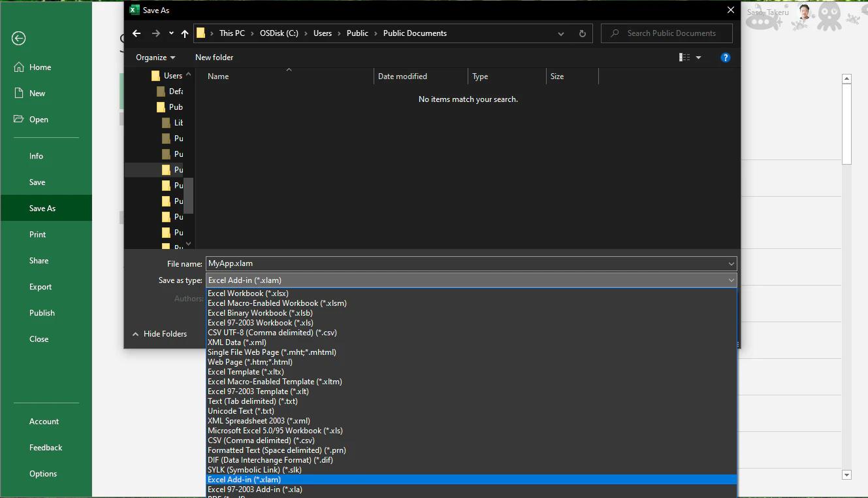Go back using dialog's left arrow
The height and width of the screenshot is (498, 868).
(x=136, y=33)
